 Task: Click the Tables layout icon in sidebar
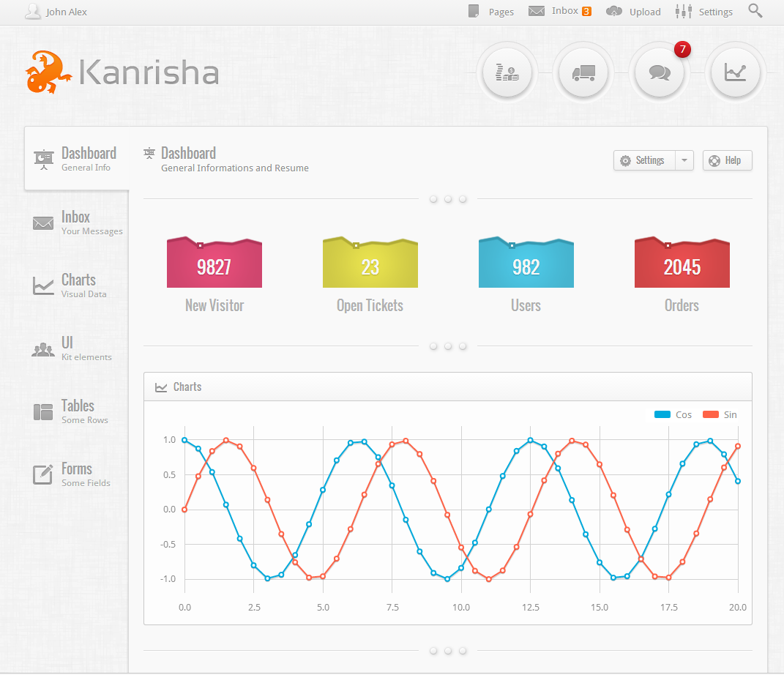[x=43, y=412]
